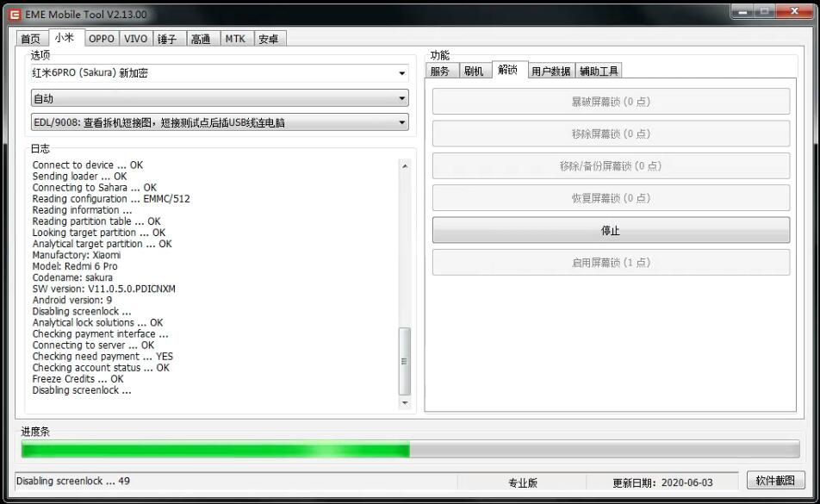Screen dimensions: 820x504
Task: Click log line 'Checking account status ... OK'
Action: 101,368
